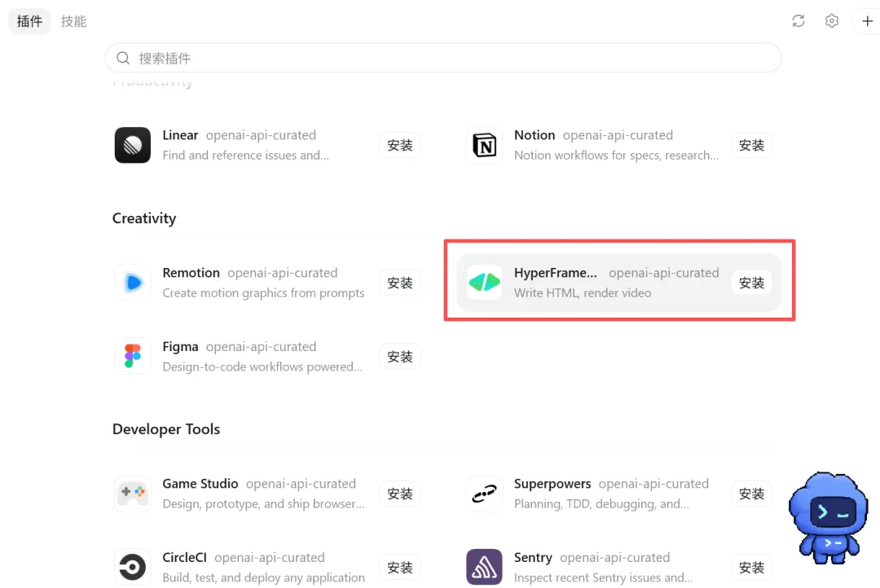Install the HyperFrames plugin
Image resolution: width=880 pixels, height=588 pixels.
point(751,283)
